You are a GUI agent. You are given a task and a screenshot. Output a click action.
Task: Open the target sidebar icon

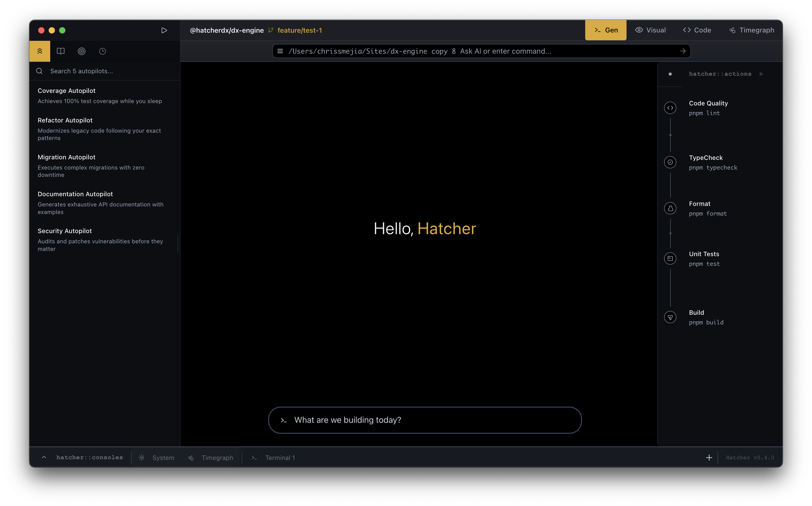click(82, 51)
